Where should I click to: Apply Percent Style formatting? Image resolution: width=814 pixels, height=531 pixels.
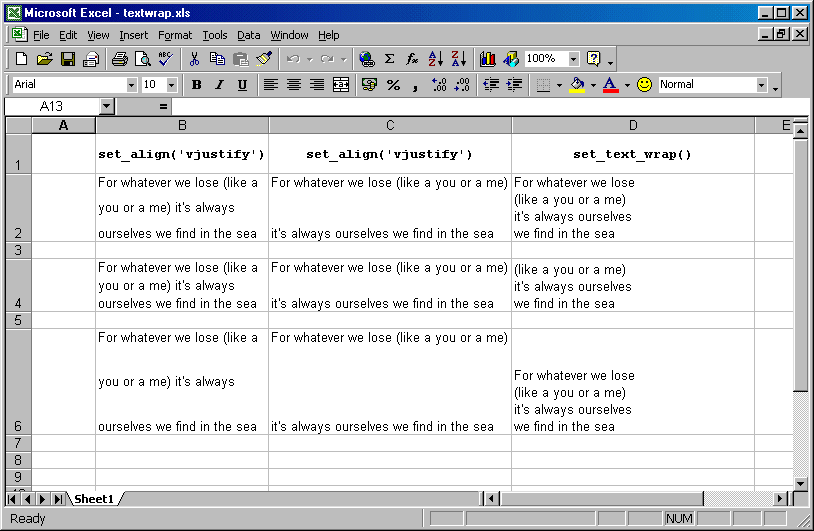click(393, 85)
